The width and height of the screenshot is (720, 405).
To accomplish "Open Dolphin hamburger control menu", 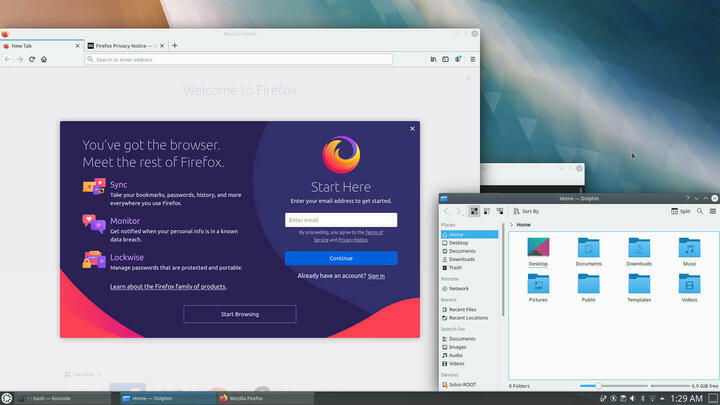I will (x=713, y=211).
